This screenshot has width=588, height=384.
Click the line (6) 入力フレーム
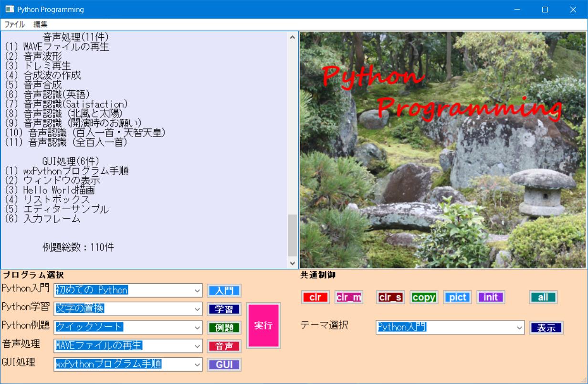tap(42, 219)
